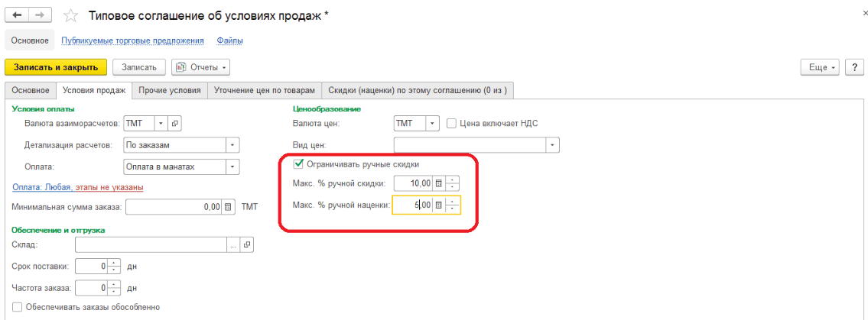Open 'Оплата: Любая, этапы не указаны' link

pos(78,187)
